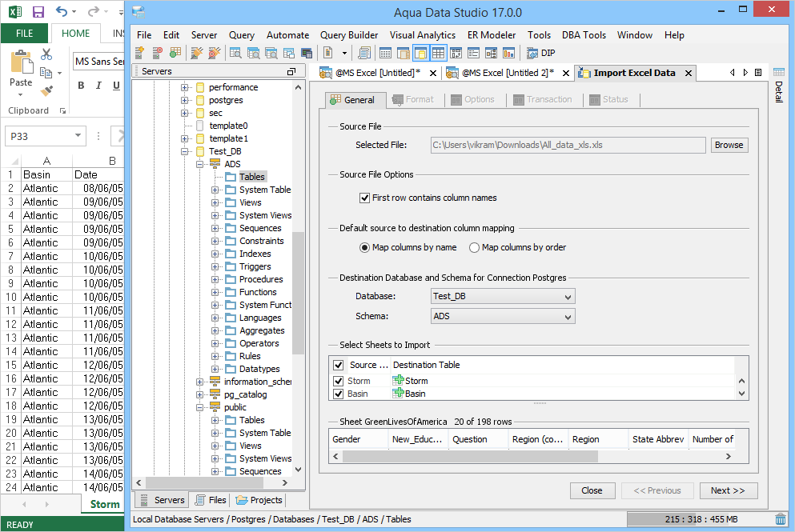Open the Projects tab at bottom
Viewport: 795px width, 532px height.
(259, 500)
